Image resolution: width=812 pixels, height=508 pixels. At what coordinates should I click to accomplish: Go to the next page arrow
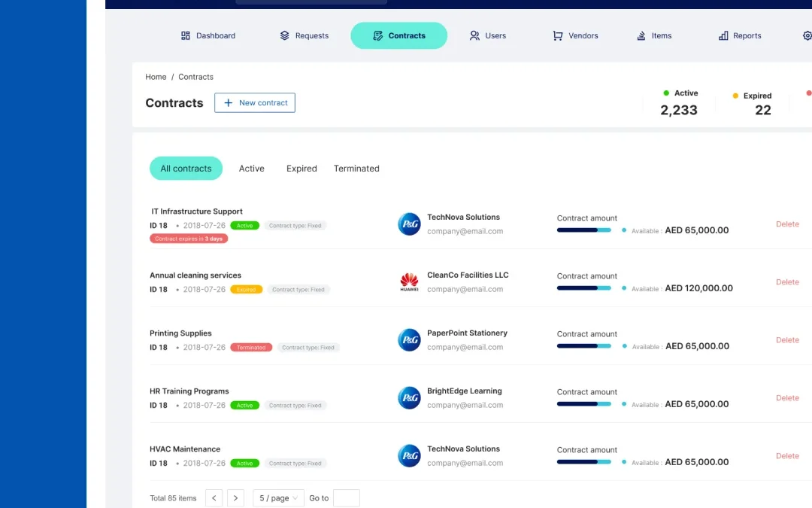tap(235, 498)
